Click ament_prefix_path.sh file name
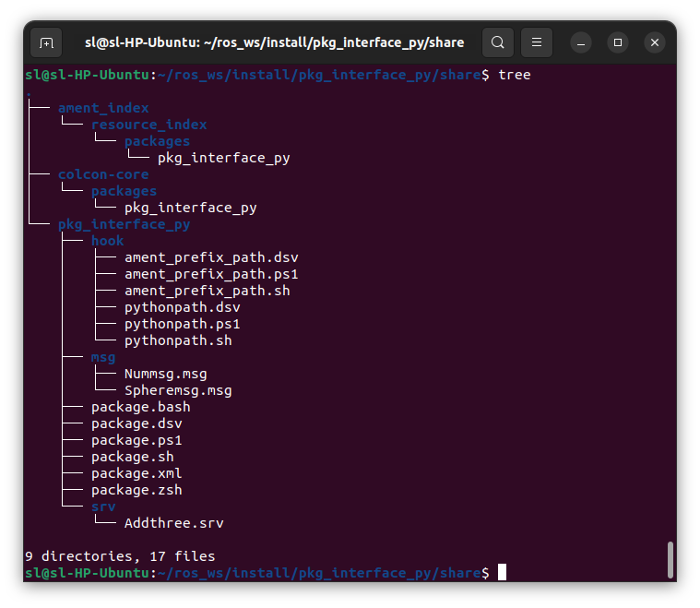700x608 pixels. tap(208, 291)
